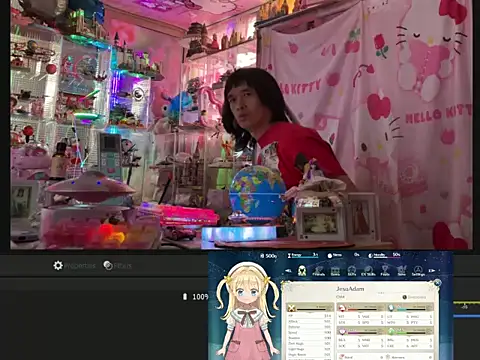Open the Feats trophy tab
This screenshot has height=360, width=480.
click(385, 271)
